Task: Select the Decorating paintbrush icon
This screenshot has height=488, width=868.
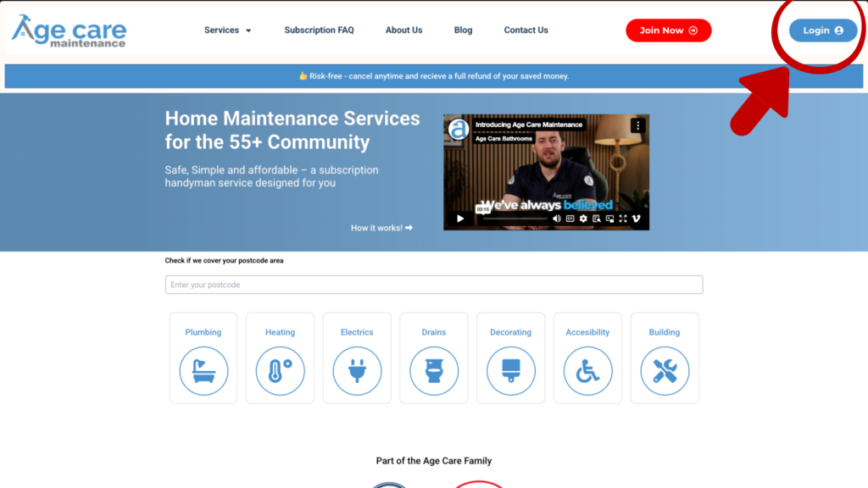Action: (511, 371)
